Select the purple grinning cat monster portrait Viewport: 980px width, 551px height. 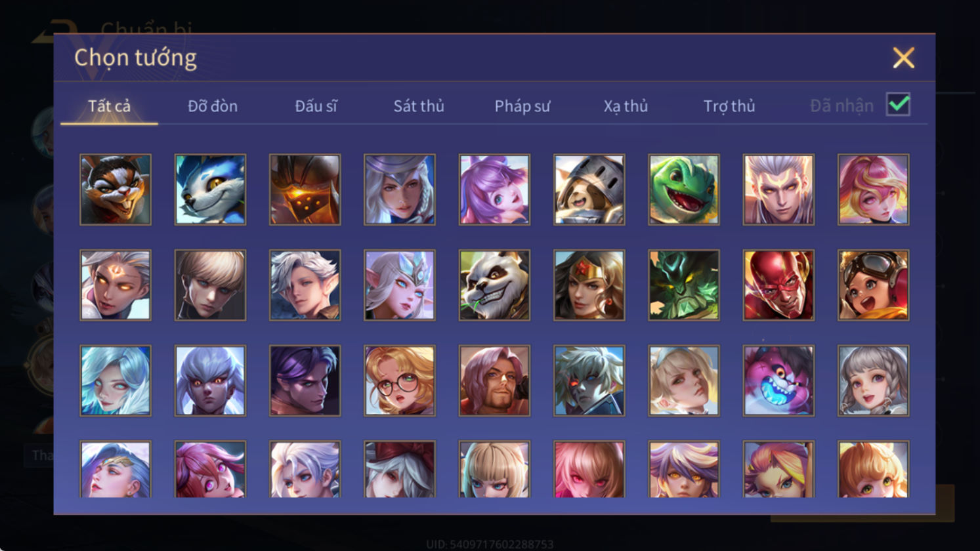778,380
